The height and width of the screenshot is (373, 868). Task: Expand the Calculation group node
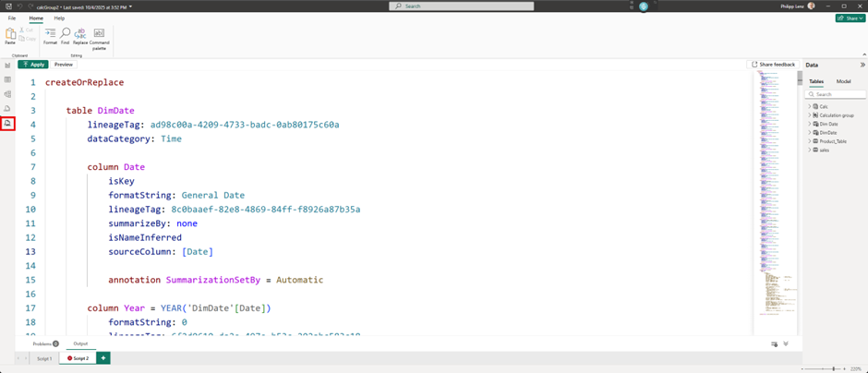tap(810, 115)
